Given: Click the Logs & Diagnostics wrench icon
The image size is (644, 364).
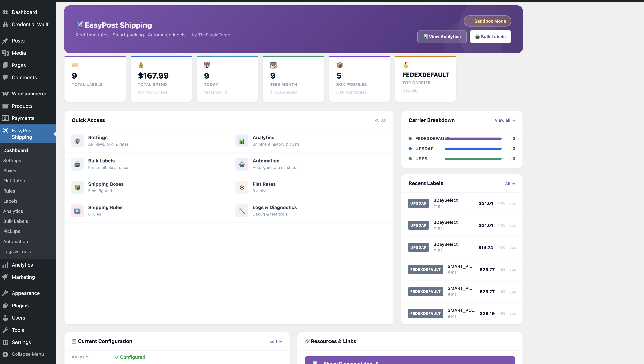Looking at the screenshot, I should click(242, 211).
